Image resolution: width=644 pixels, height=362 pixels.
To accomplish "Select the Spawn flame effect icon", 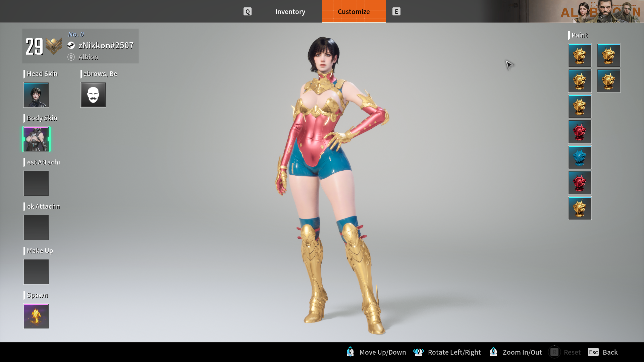I will click(36, 316).
